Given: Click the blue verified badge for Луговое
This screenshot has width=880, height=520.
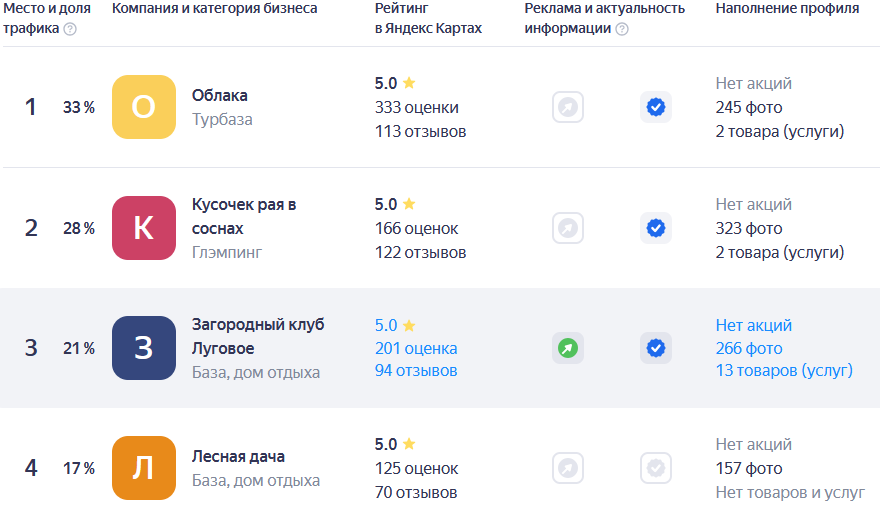Looking at the screenshot, I should tap(656, 348).
